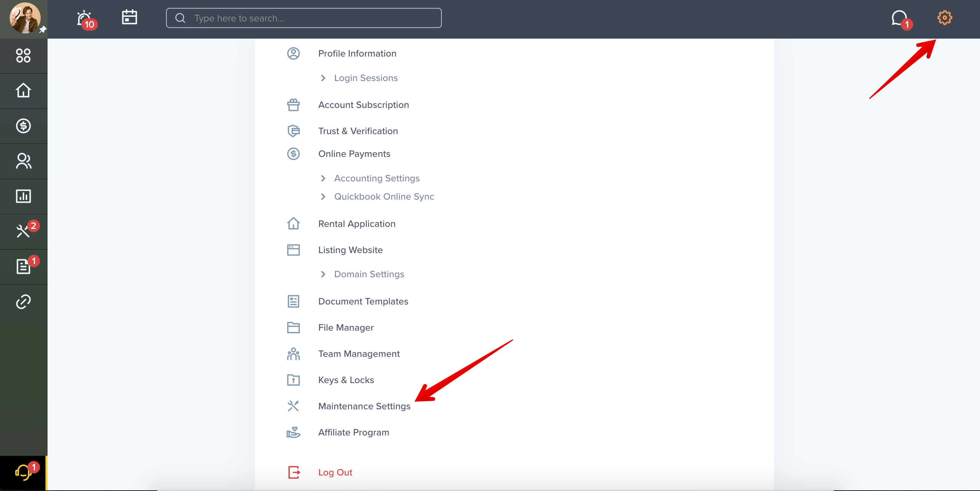
Task: Open the dollar accounting icon in sidebar
Action: (23, 126)
